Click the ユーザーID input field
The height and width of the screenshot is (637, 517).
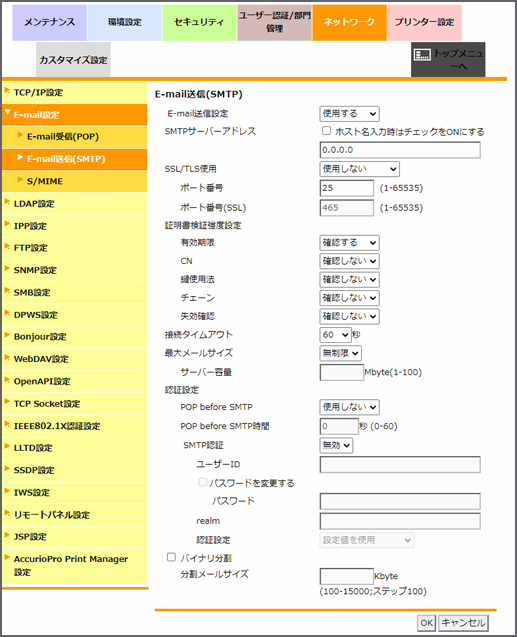point(400,465)
